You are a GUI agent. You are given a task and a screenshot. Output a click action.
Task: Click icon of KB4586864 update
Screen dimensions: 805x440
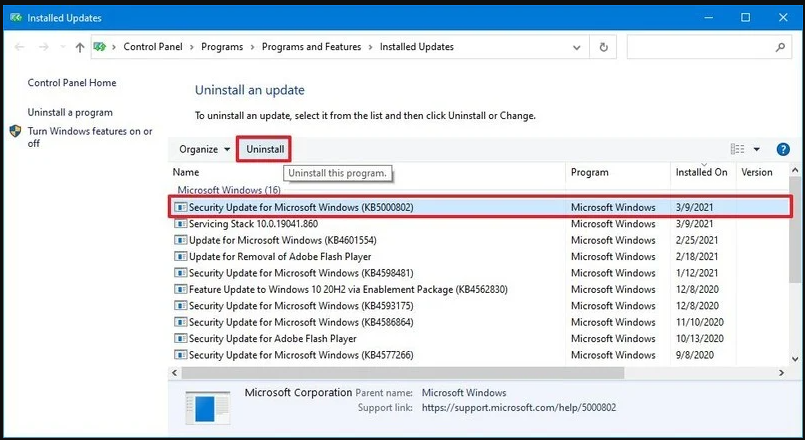[180, 322]
